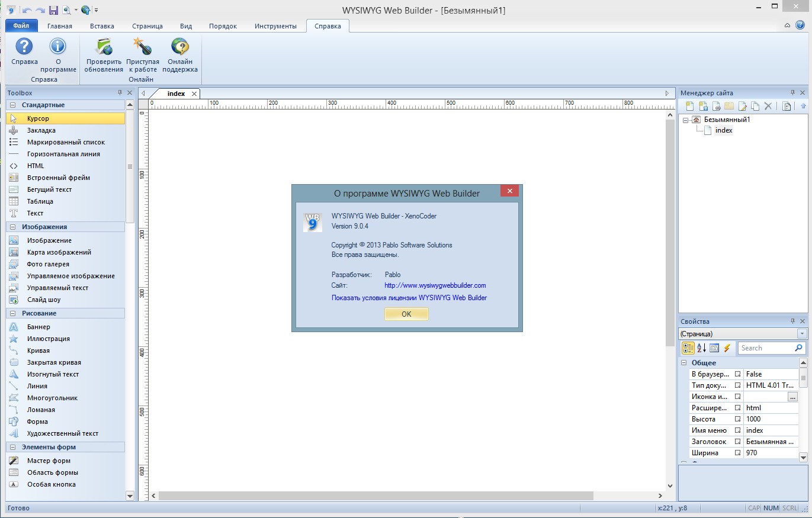The width and height of the screenshot is (812, 518).
Task: Switch to the Инструменты ribbon tab
Action: click(x=275, y=26)
